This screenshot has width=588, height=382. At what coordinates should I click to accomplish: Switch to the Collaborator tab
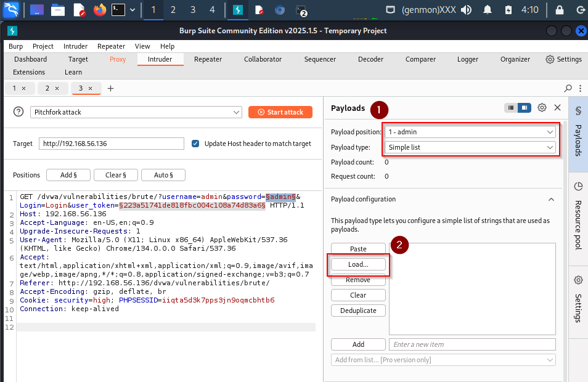click(263, 59)
